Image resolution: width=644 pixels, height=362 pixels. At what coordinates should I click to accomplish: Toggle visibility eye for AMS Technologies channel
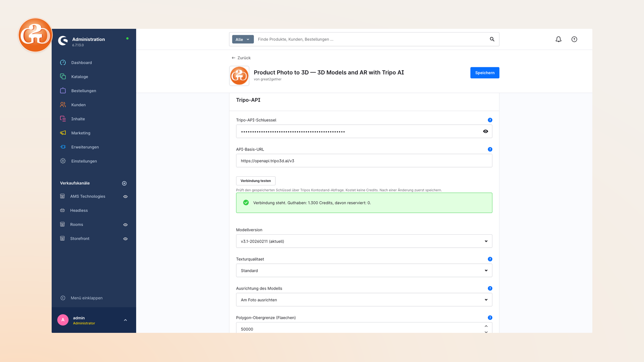pos(125,197)
